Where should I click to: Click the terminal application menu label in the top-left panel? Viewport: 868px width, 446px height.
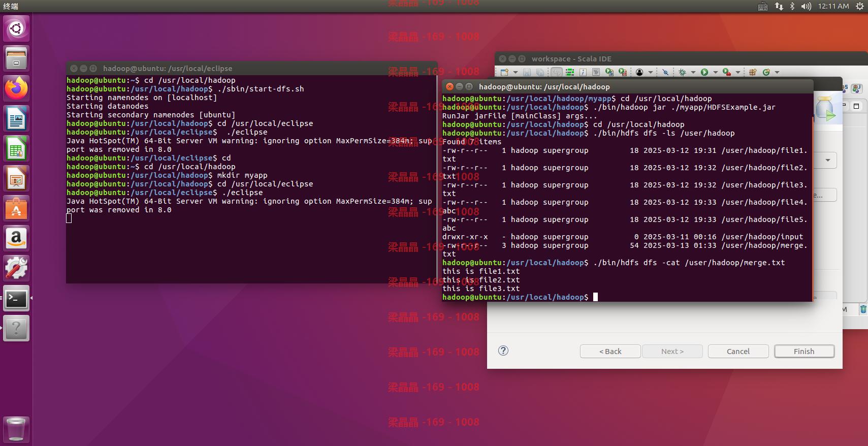coord(11,6)
